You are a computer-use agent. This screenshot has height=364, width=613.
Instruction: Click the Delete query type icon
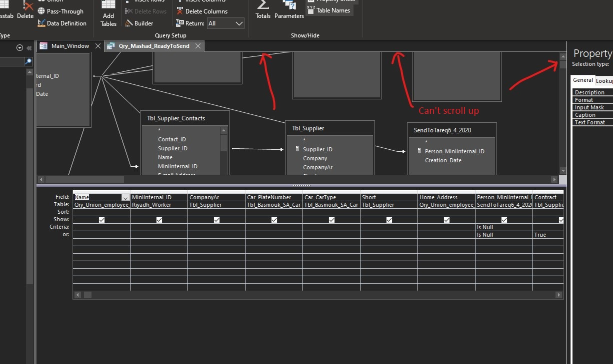(x=25, y=10)
